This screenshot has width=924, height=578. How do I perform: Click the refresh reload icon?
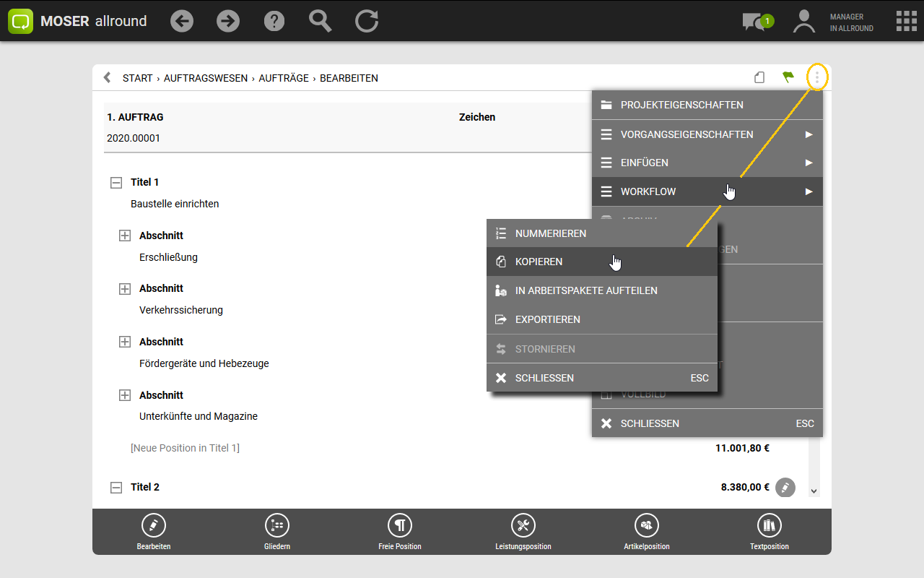pyautogui.click(x=367, y=21)
